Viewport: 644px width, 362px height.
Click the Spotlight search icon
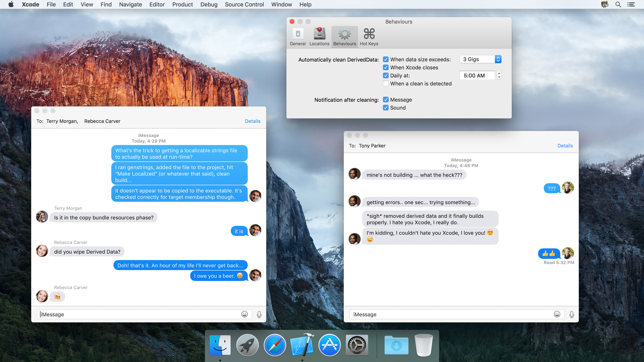coord(618,4)
